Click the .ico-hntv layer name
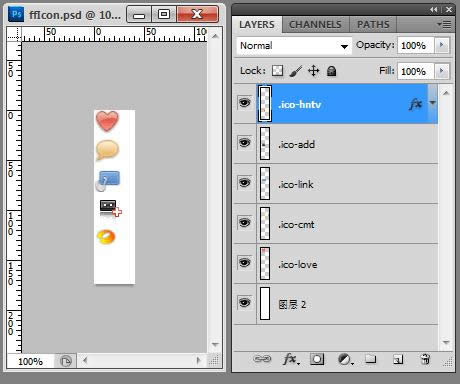 pyautogui.click(x=300, y=105)
